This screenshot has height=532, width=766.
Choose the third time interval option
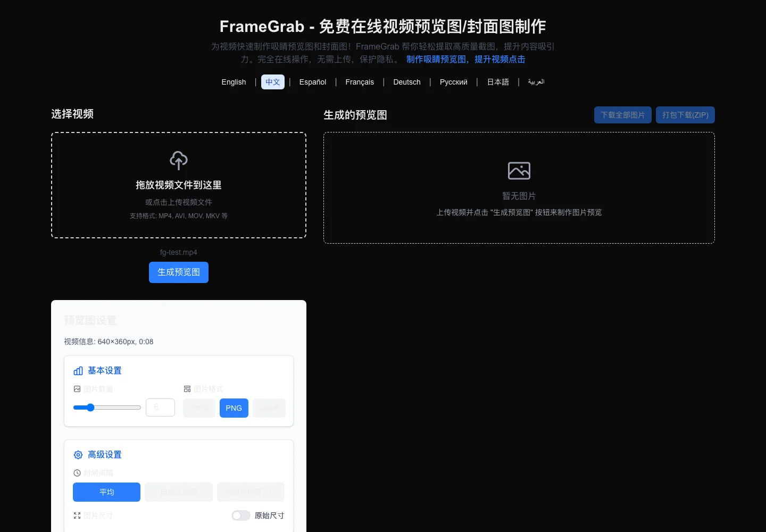[251, 492]
